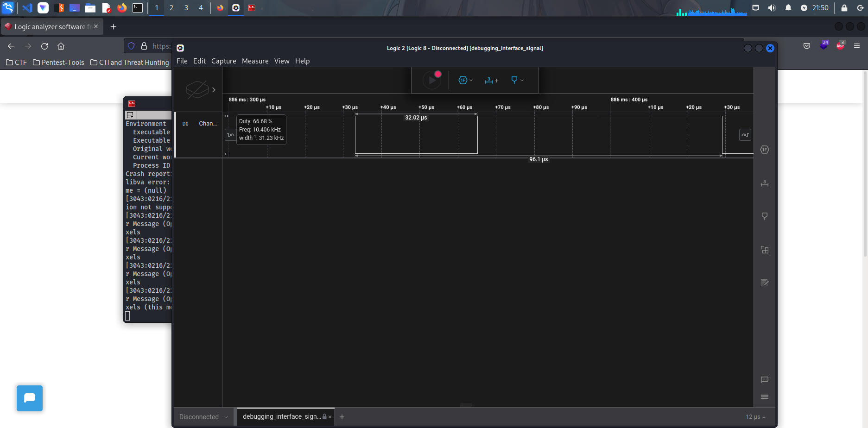Screen dimensions: 868x428
Task: Open the Extensions panel in right sidebar
Action: pos(765,250)
